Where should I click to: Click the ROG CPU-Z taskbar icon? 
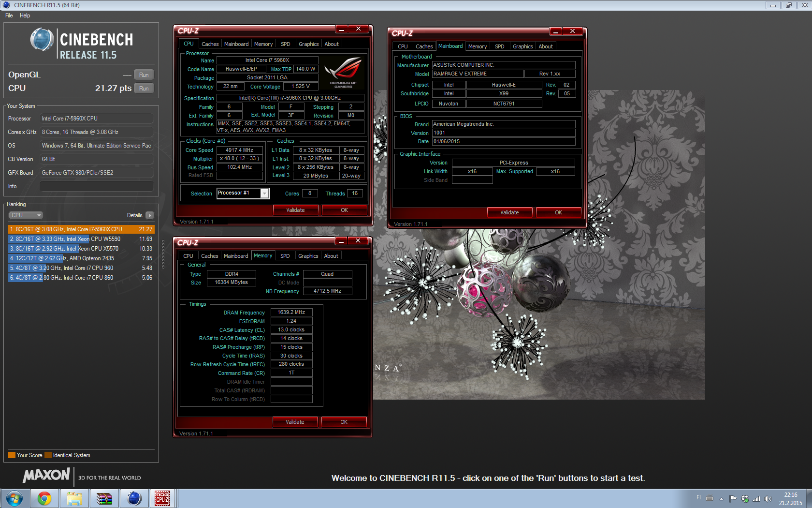[x=162, y=498]
